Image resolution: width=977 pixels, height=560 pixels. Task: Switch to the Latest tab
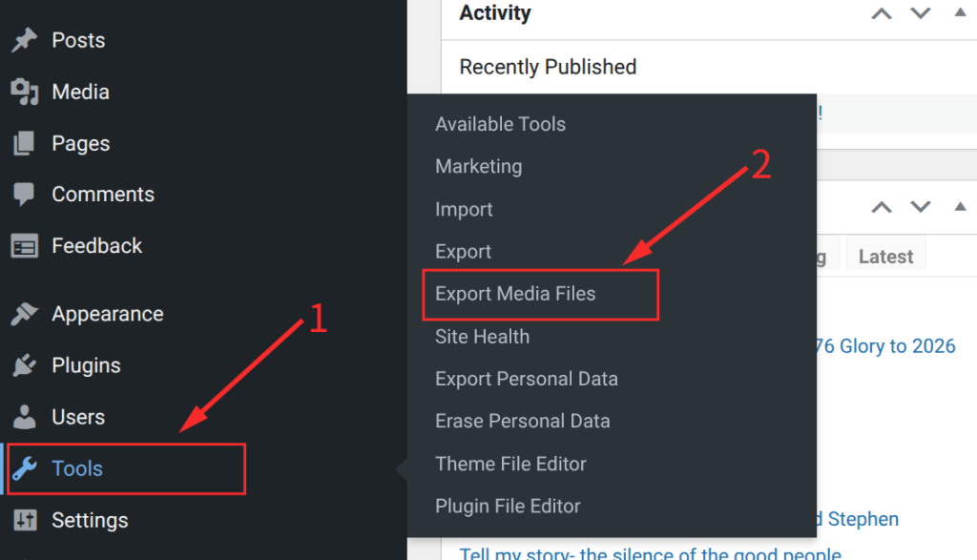[885, 256]
